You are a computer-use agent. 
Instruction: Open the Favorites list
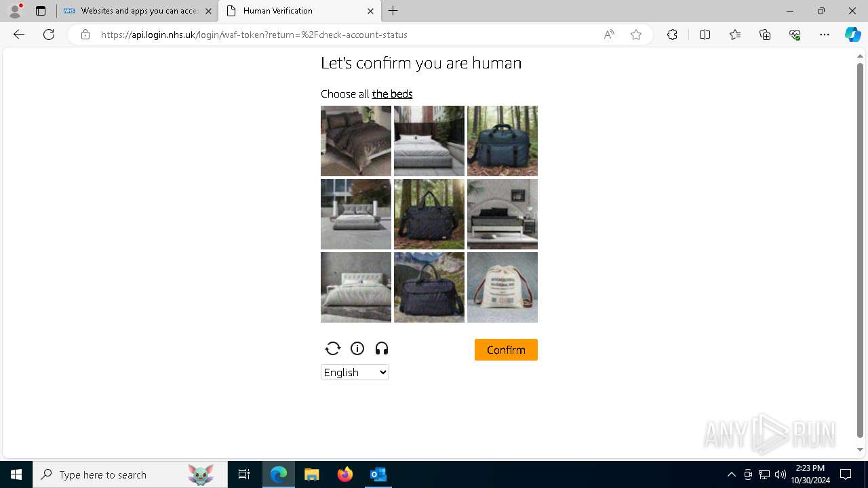pyautogui.click(x=735, y=35)
